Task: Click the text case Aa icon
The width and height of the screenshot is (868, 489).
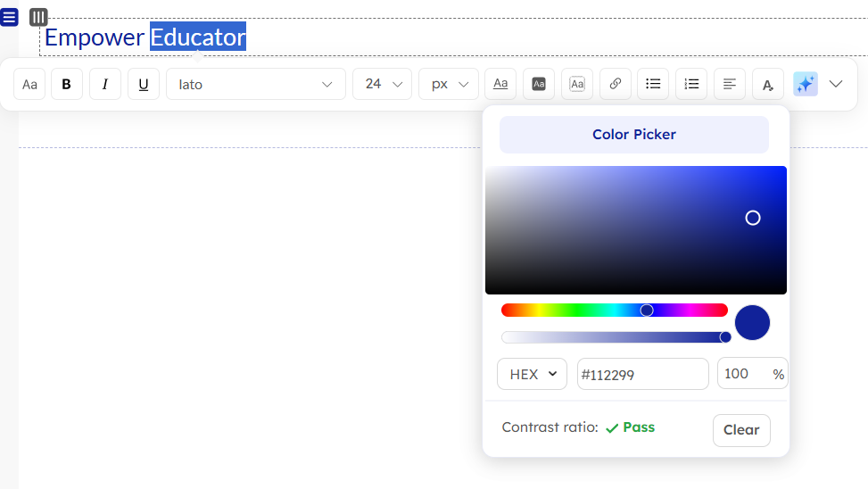Action: (x=29, y=84)
